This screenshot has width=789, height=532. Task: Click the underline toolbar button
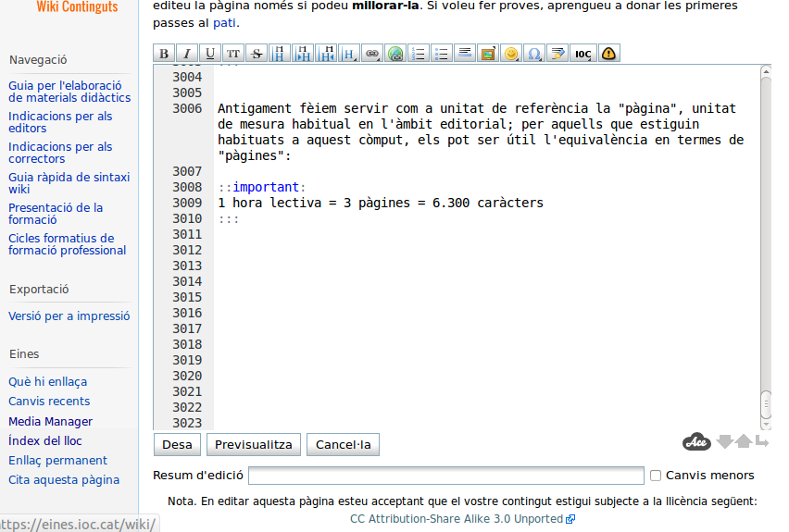210,54
